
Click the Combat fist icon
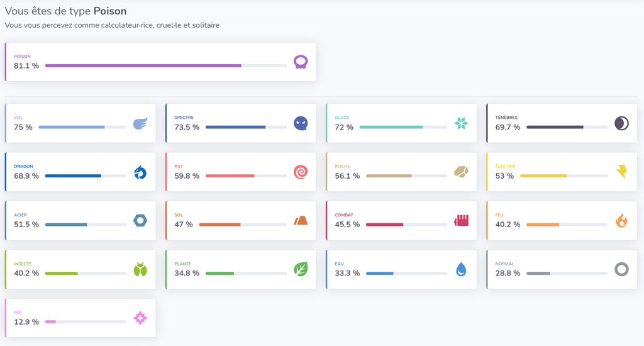461,221
